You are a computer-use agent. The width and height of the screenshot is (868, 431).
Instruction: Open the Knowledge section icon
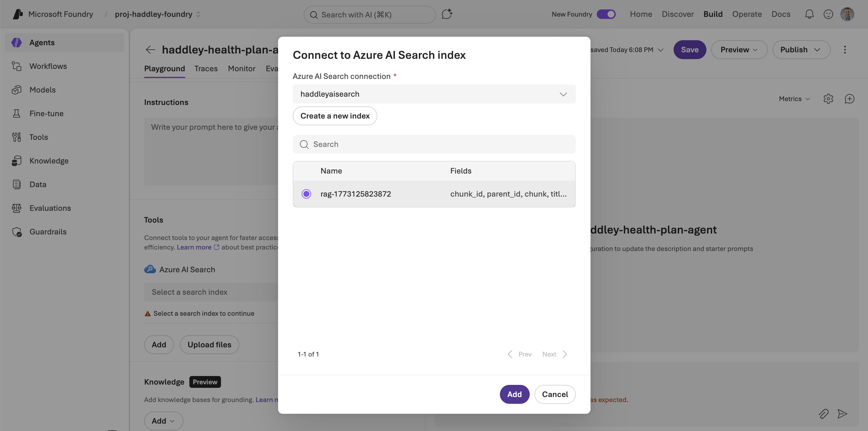[17, 161]
